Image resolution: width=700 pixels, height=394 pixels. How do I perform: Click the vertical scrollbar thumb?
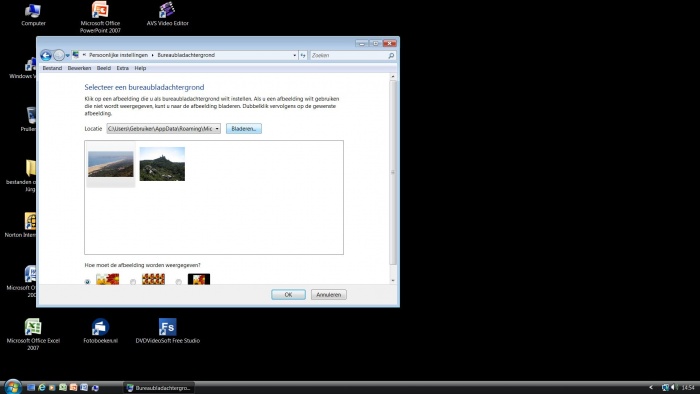pos(393,172)
